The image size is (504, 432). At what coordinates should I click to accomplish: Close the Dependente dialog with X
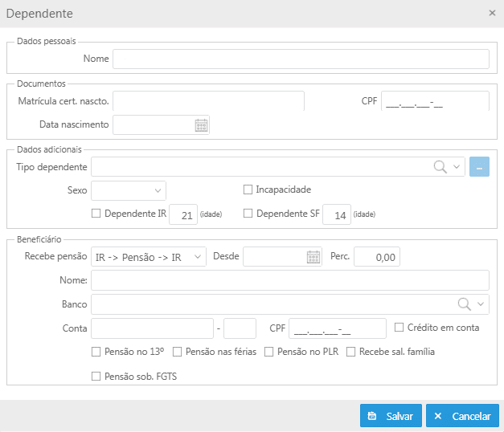[492, 13]
